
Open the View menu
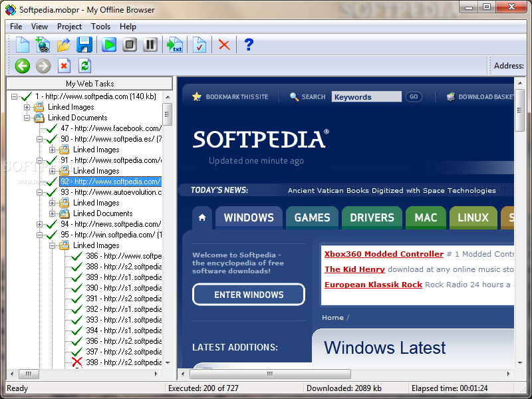39,27
